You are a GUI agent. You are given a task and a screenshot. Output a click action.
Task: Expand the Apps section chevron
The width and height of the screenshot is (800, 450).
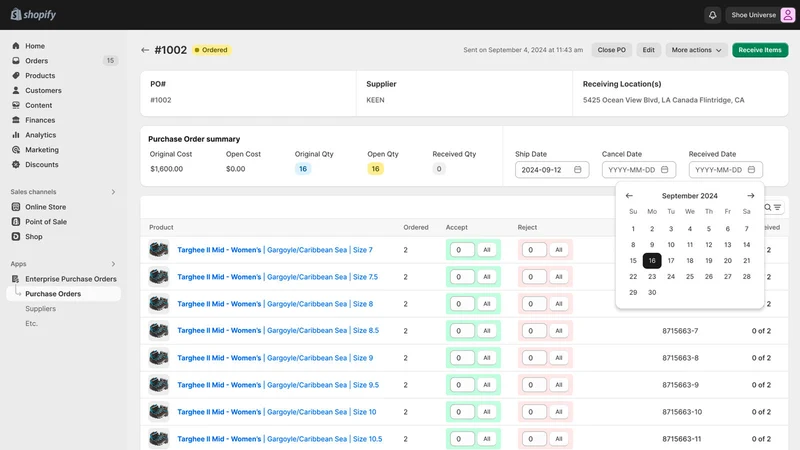click(x=113, y=264)
